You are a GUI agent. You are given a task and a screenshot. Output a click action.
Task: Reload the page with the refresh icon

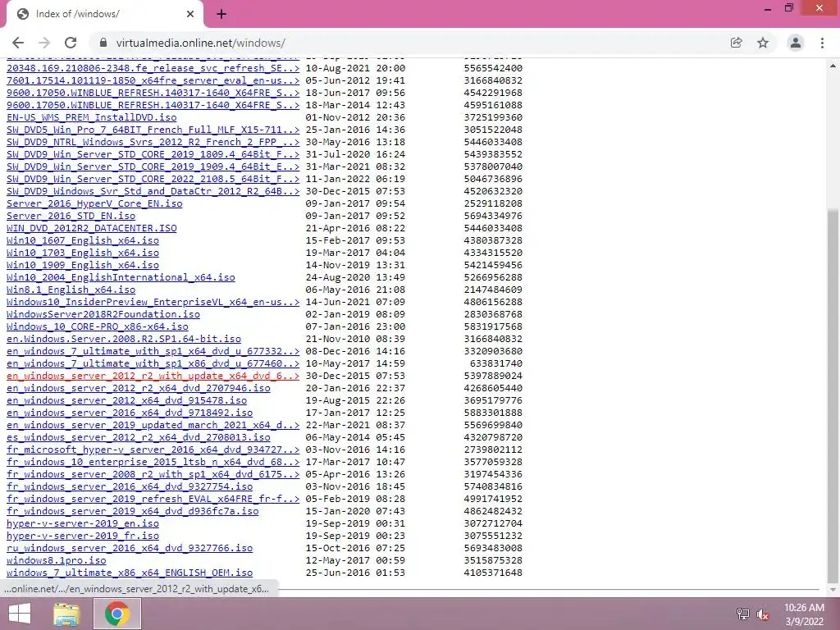(71, 43)
